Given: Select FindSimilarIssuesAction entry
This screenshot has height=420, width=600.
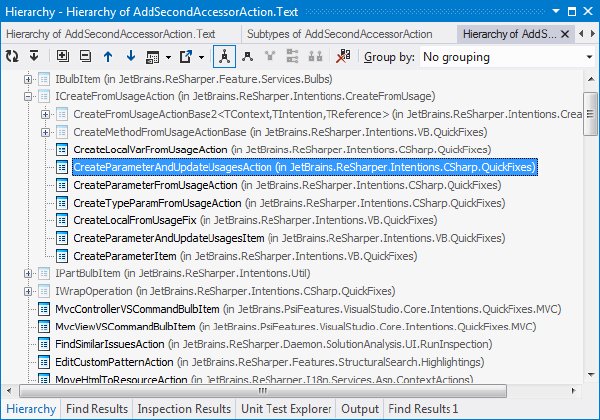Looking at the screenshot, I should coord(110,344).
